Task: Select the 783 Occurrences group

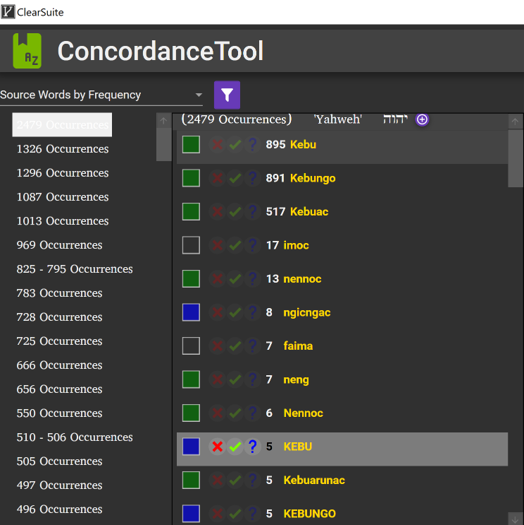Action: coord(59,293)
